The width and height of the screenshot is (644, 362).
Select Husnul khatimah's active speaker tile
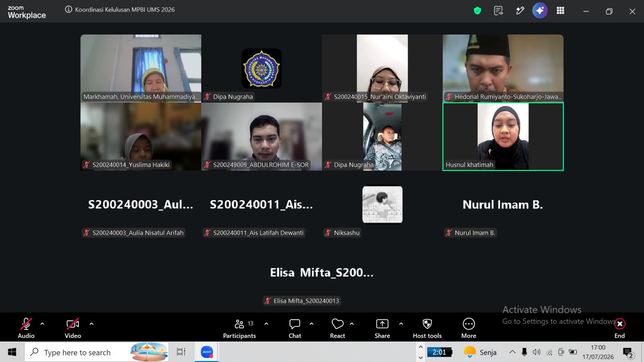click(x=503, y=137)
